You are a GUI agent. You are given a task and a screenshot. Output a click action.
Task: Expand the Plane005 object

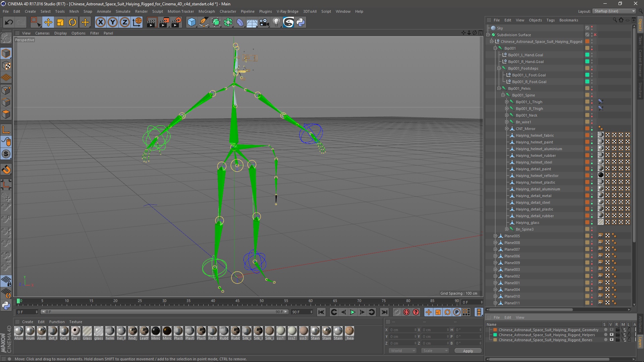click(x=495, y=236)
